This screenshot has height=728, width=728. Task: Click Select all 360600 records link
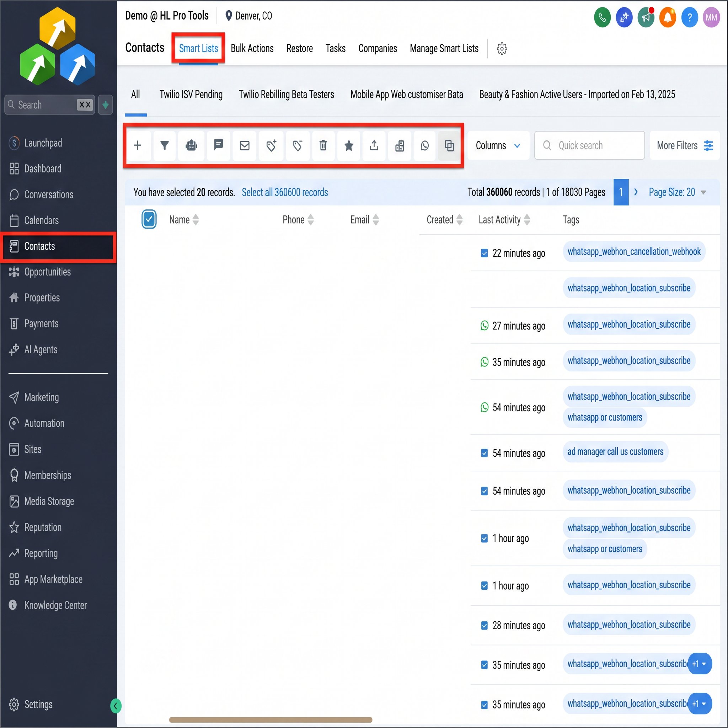pyautogui.click(x=285, y=192)
